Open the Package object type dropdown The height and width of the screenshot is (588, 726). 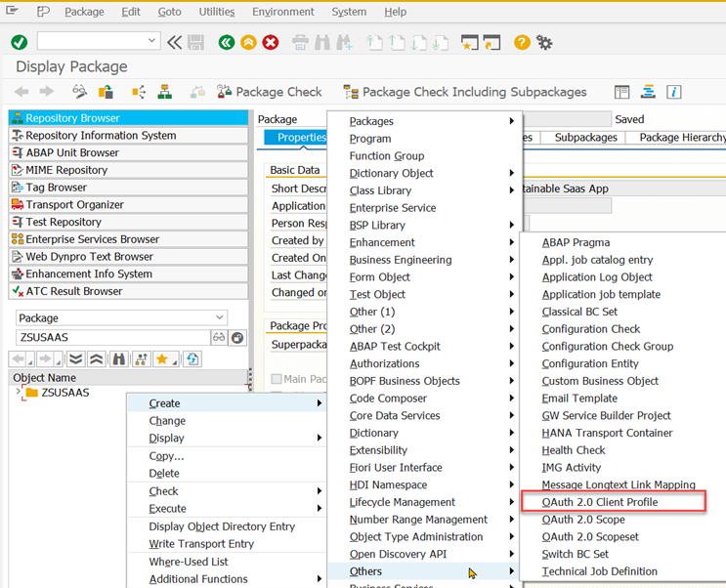click(x=220, y=317)
